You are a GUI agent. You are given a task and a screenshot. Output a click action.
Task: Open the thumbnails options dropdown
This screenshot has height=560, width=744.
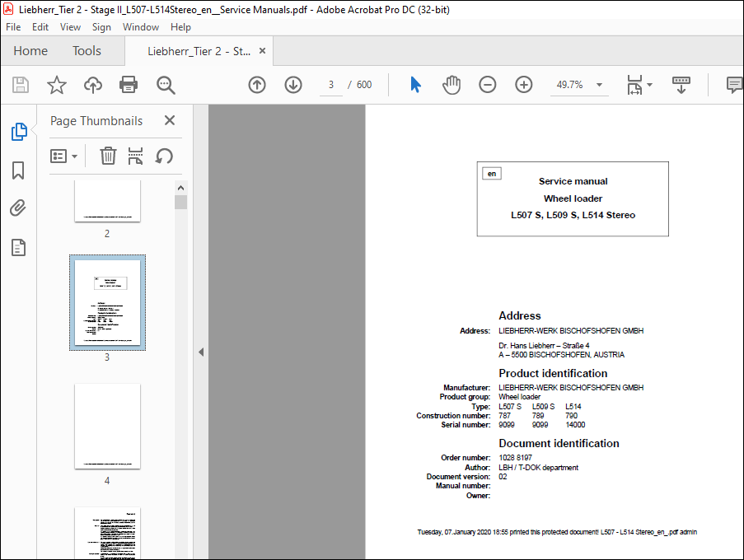pos(63,156)
